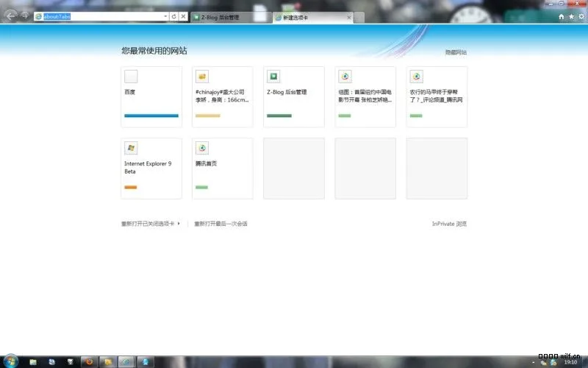Open a new blank tab button
The width and height of the screenshot is (588, 368).
click(359, 17)
